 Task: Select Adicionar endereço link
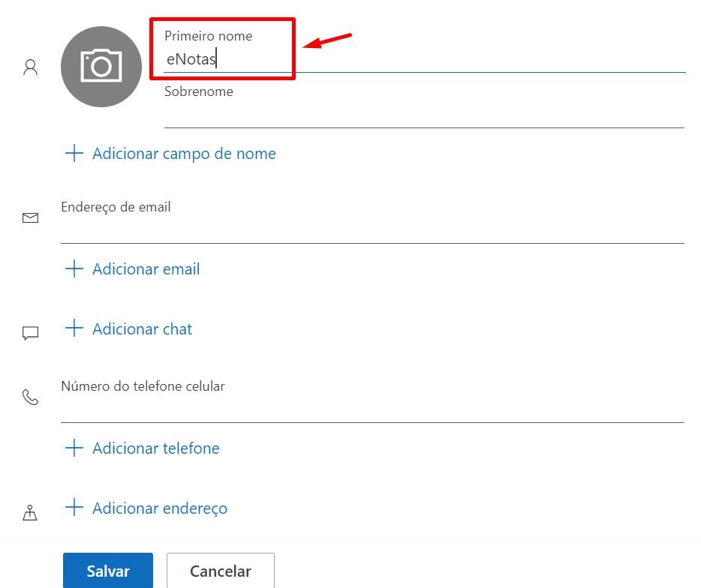click(x=160, y=508)
